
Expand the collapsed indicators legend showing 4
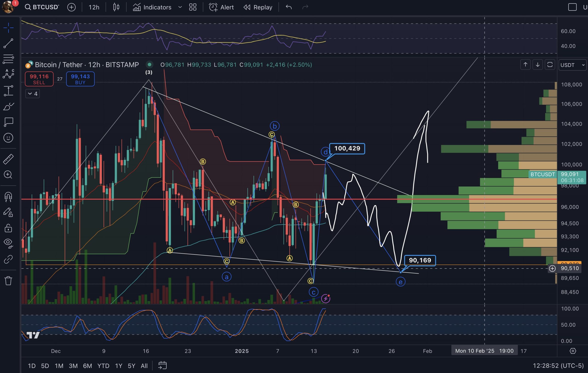tap(32, 94)
